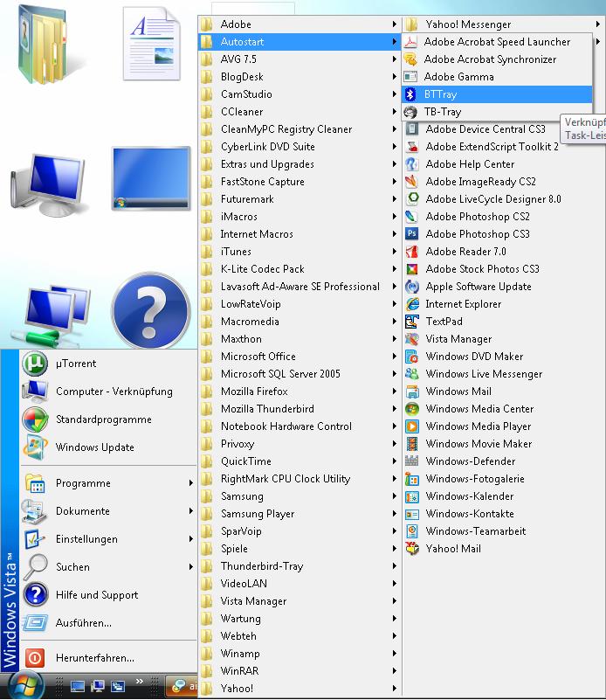Click the Vista Manager program icon
The width and height of the screenshot is (606, 700).
(411, 339)
